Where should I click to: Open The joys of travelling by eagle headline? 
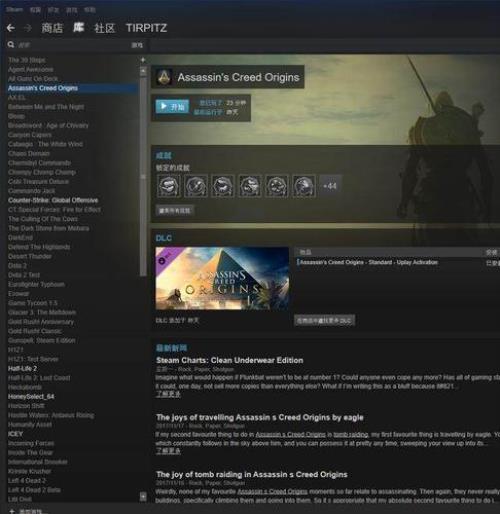point(260,417)
